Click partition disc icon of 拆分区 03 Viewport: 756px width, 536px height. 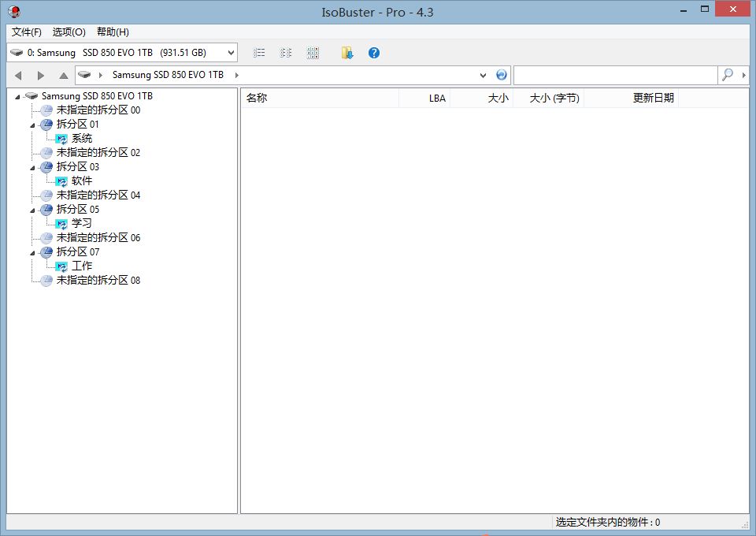click(x=46, y=167)
